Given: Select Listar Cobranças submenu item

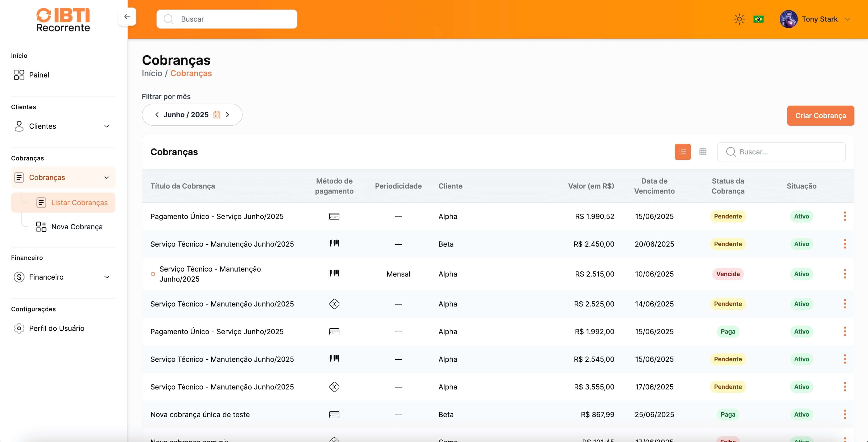Looking at the screenshot, I should click(79, 203).
